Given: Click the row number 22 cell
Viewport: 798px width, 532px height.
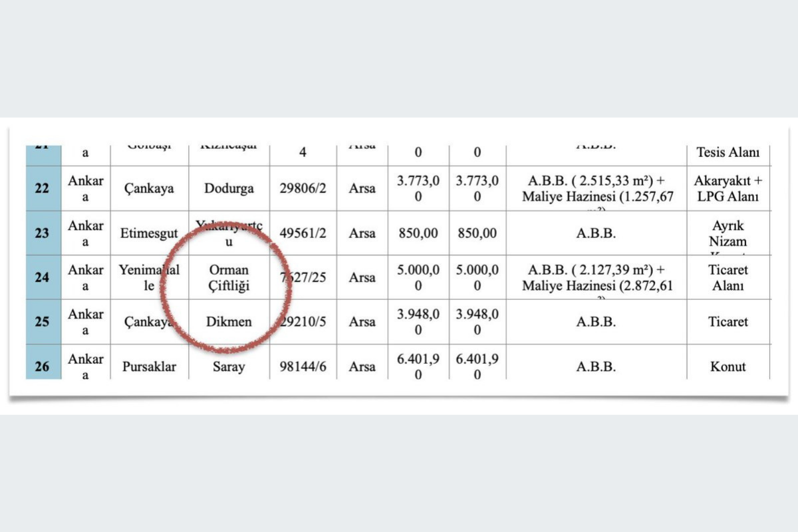Looking at the screenshot, I should (x=42, y=188).
